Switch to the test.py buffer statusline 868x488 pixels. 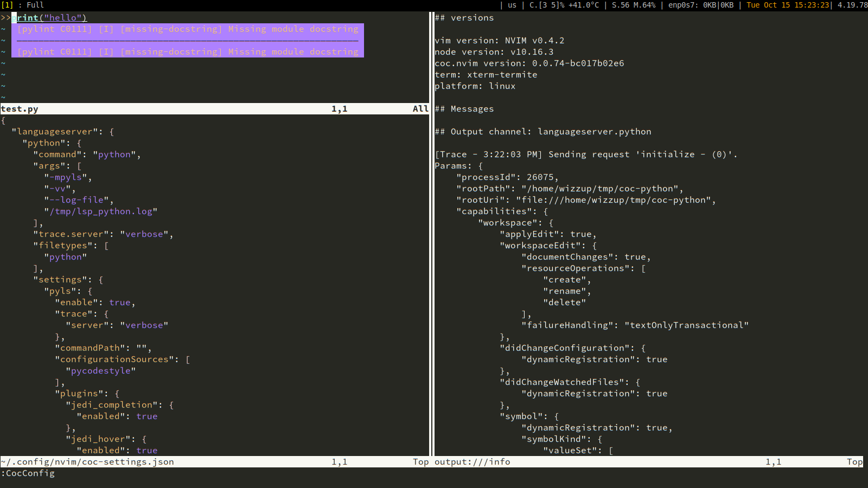(20, 108)
